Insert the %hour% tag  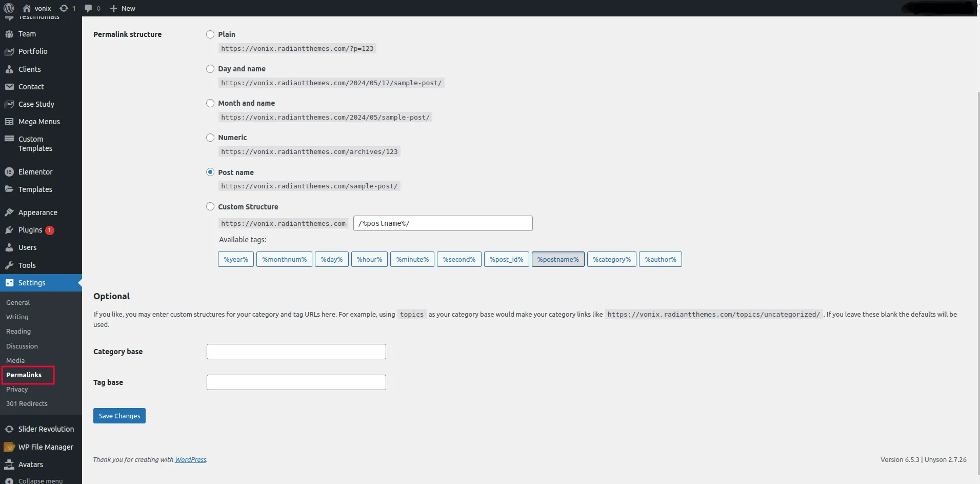(369, 259)
